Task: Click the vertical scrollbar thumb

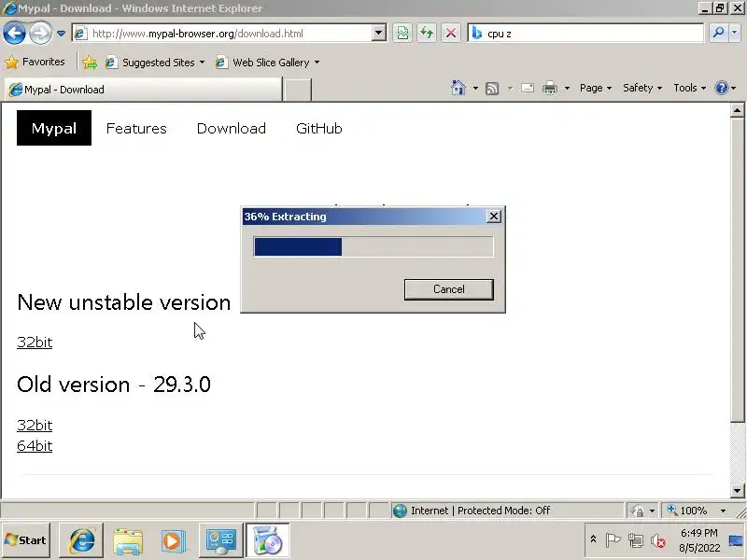Action: (x=737, y=270)
